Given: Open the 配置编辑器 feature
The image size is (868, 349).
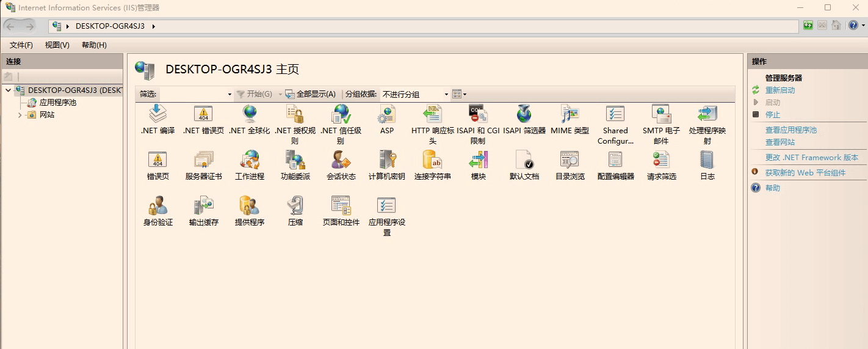Looking at the screenshot, I should coord(615,166).
